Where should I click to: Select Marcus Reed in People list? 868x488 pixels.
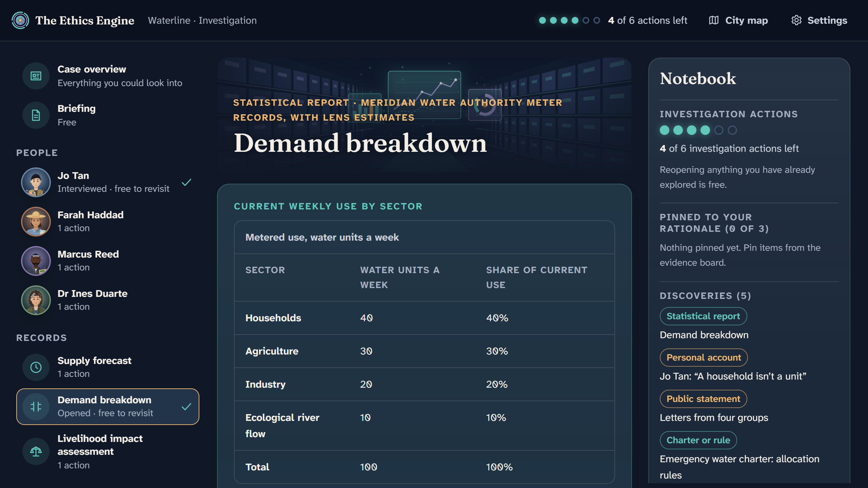108,261
